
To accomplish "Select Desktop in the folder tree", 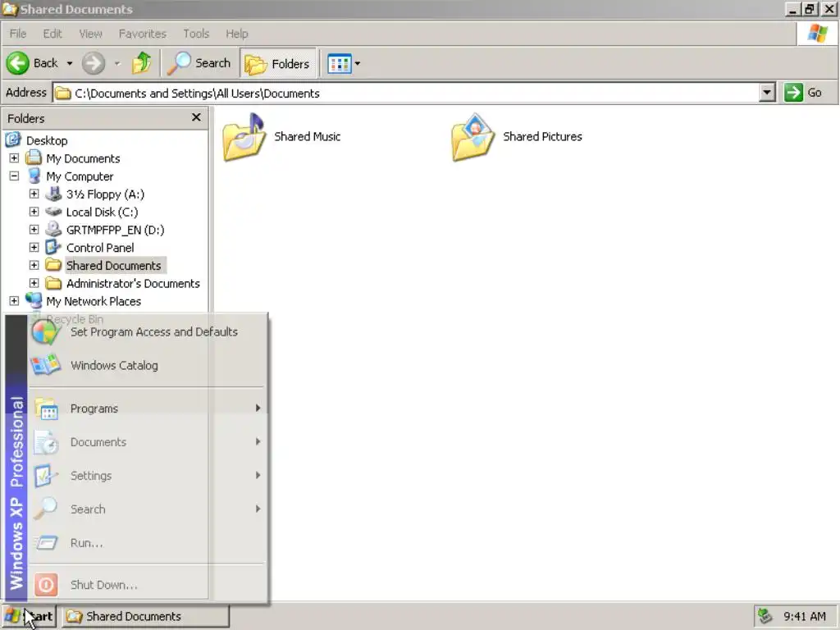I will (47, 140).
